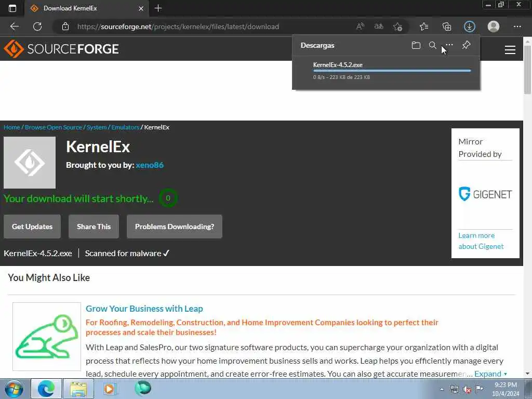Open more options in Descargas panel
This screenshot has width=532, height=399.
click(x=449, y=45)
